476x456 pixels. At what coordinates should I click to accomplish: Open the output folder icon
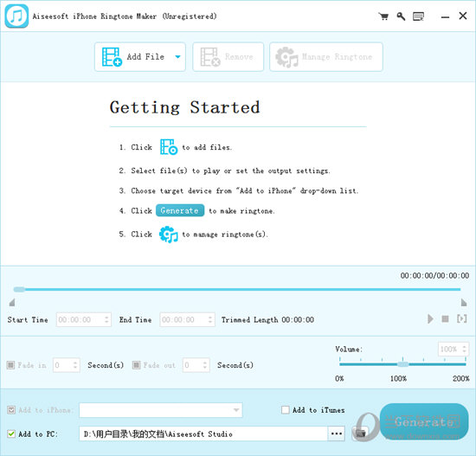click(361, 434)
